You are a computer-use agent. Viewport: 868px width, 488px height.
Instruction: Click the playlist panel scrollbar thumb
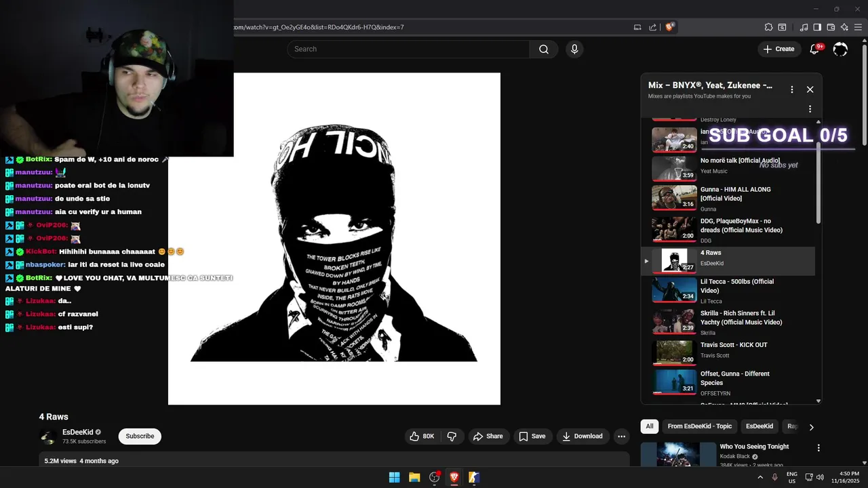pyautogui.click(x=818, y=183)
